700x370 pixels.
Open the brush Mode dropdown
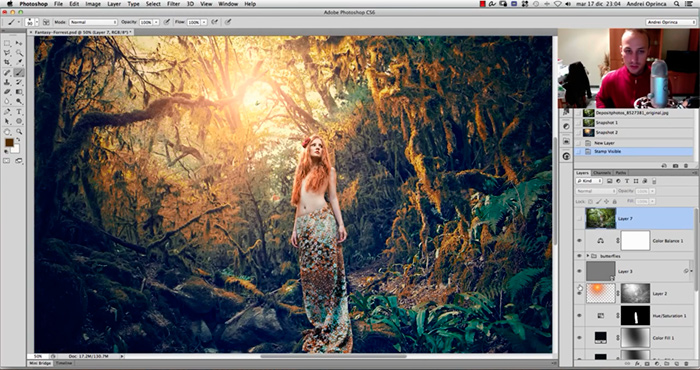(x=93, y=22)
